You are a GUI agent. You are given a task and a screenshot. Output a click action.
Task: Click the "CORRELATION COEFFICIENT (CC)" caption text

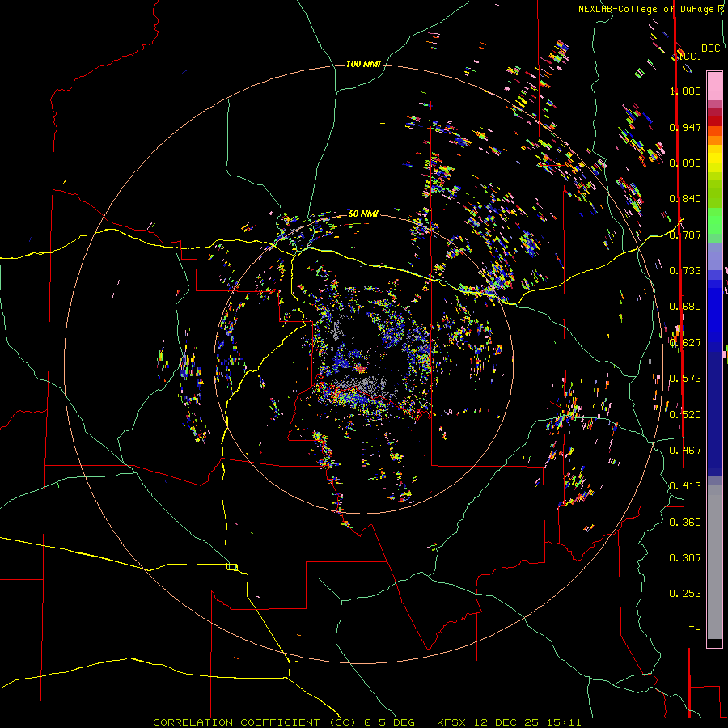click(x=254, y=722)
